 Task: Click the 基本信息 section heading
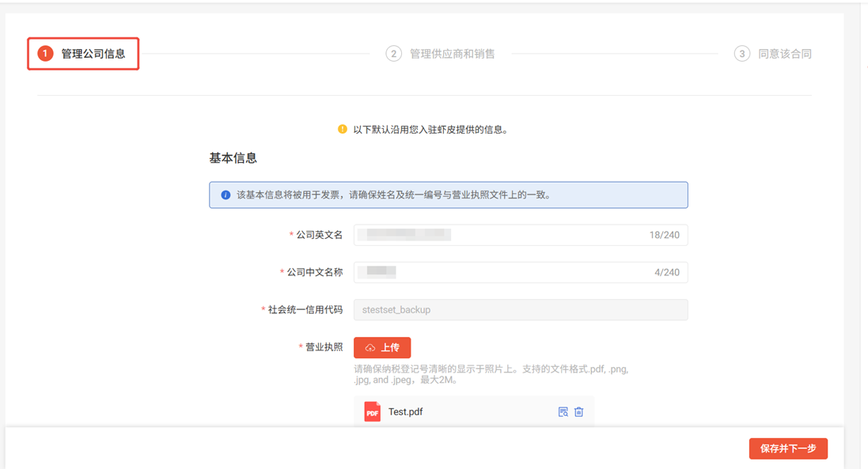coord(233,158)
